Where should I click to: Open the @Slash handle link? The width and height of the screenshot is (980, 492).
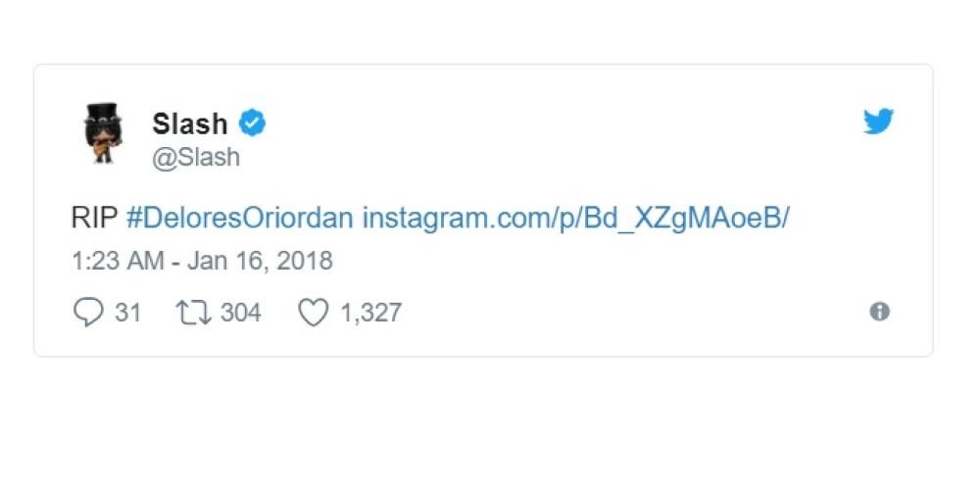click(196, 157)
